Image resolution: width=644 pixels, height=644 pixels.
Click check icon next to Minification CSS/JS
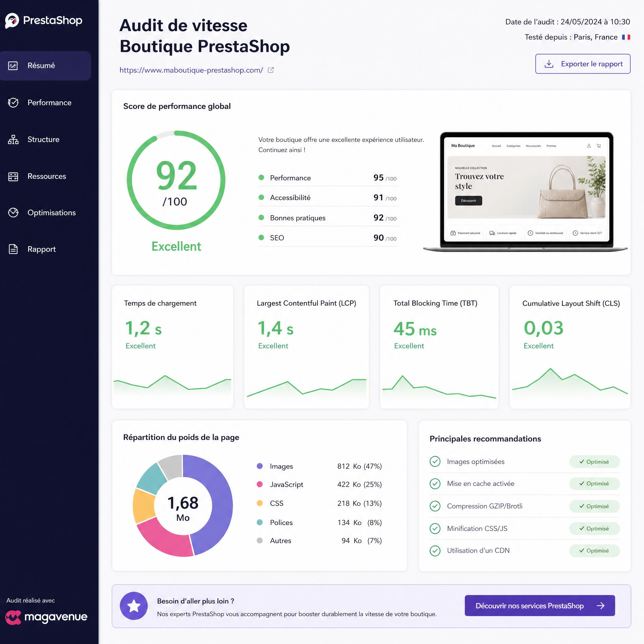coord(435,528)
